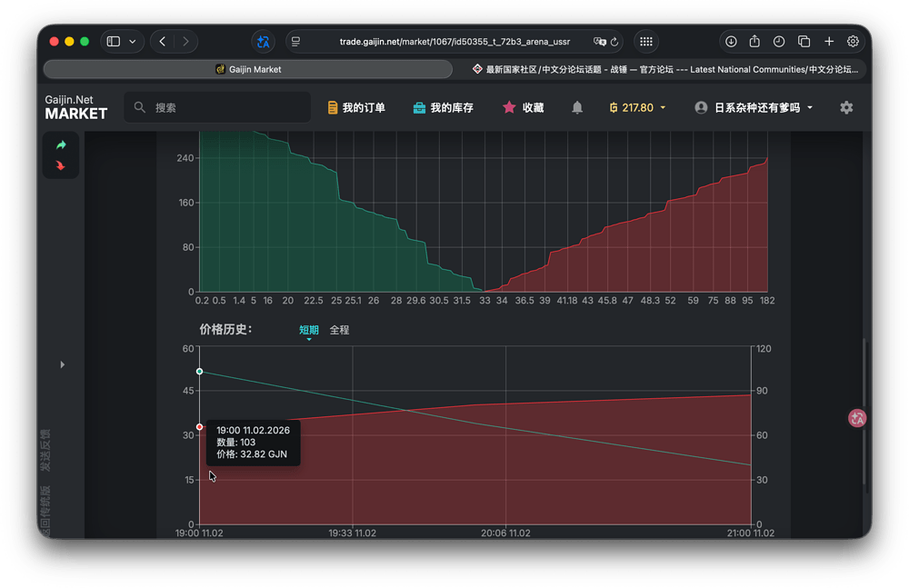
Task: Switch price history to 全程
Action: 339,330
